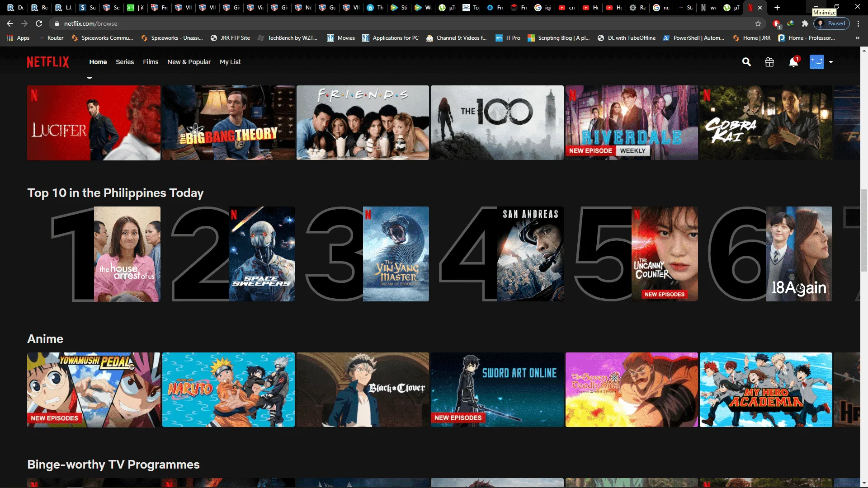The image size is (868, 488).
Task: Open the Riverdale thumbnail
Action: pyautogui.click(x=632, y=123)
